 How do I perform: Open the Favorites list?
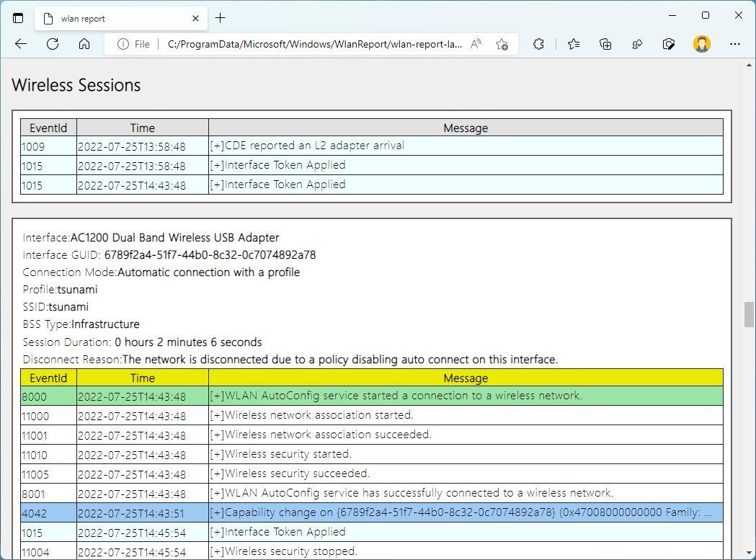coord(573,44)
